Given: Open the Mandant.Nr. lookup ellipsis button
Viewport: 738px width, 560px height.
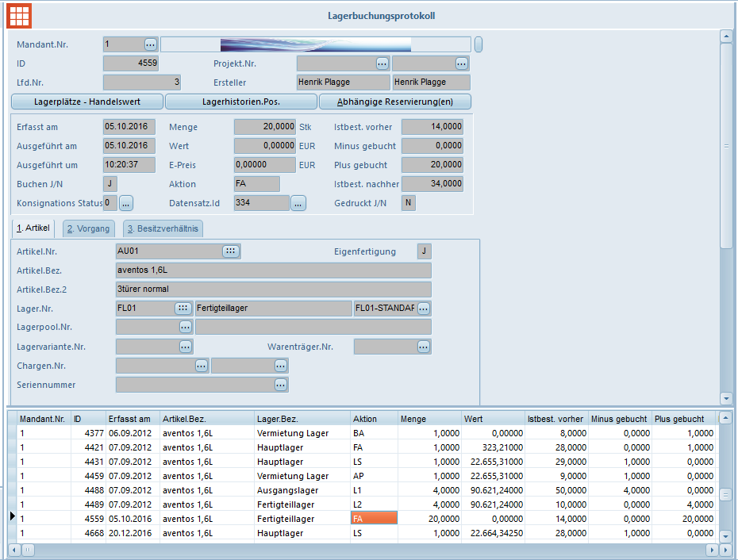Looking at the screenshot, I should (x=151, y=44).
